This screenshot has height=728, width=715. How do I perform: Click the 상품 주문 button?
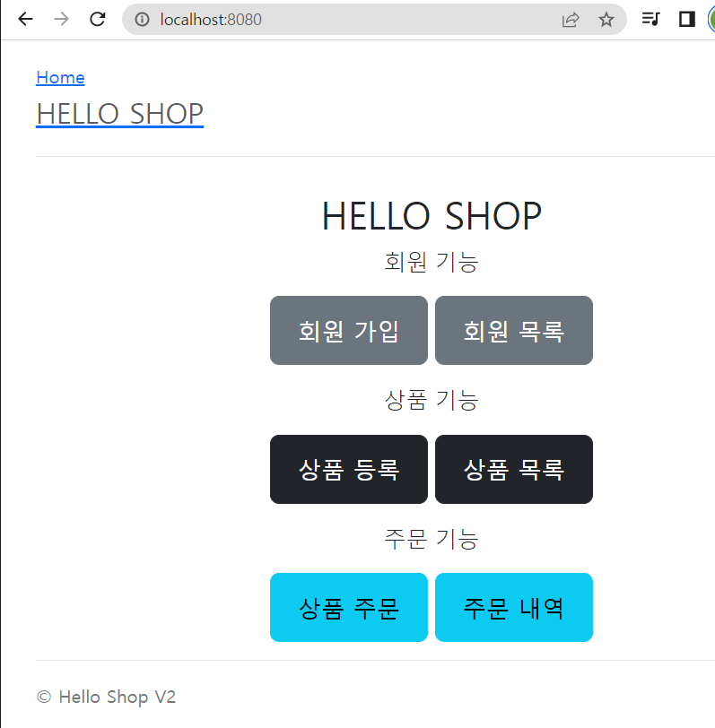(349, 608)
